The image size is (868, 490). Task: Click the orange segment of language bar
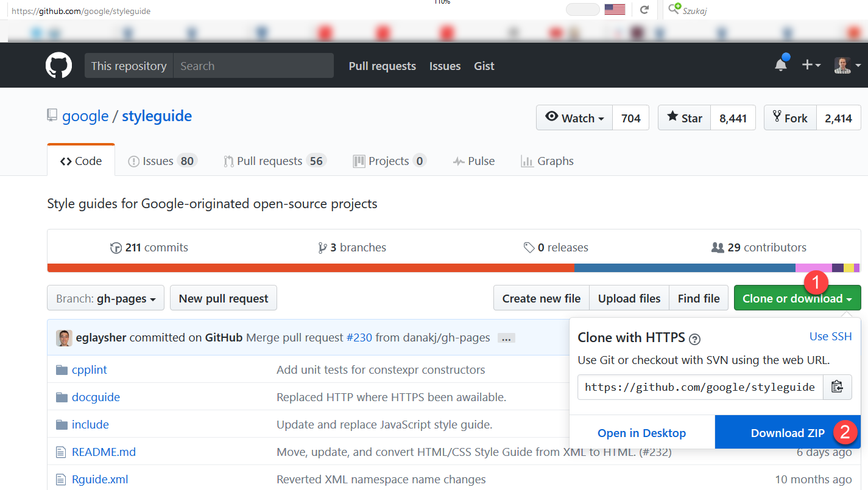[x=311, y=268]
